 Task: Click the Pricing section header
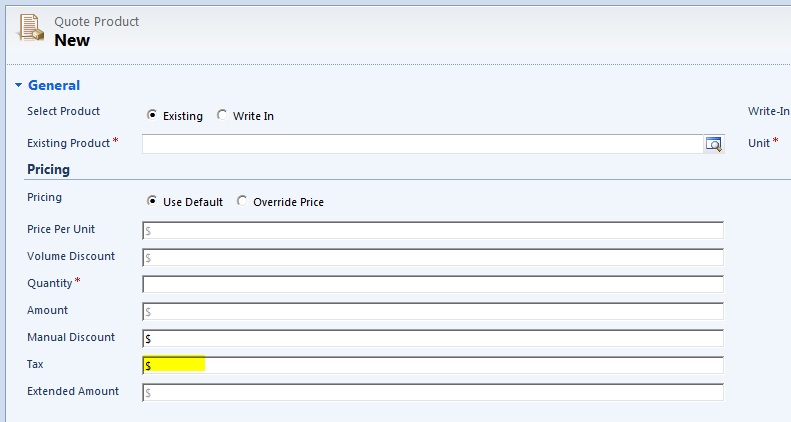(48, 169)
